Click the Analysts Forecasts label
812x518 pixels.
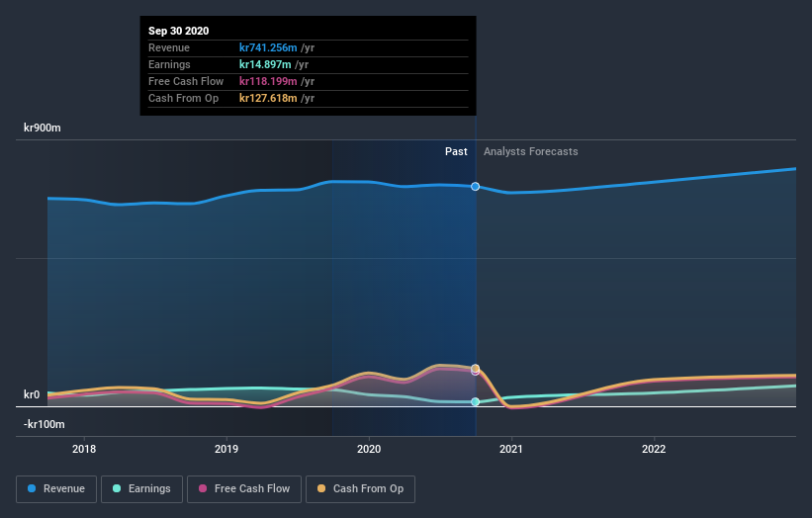click(x=531, y=151)
